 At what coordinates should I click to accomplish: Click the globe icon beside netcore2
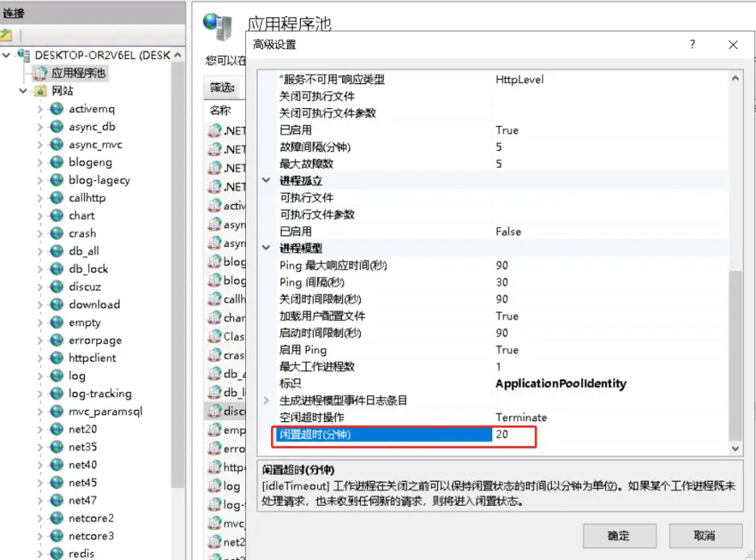[56, 518]
